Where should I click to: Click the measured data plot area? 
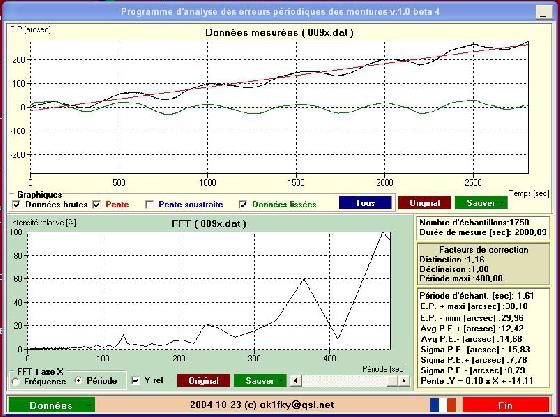[279, 107]
